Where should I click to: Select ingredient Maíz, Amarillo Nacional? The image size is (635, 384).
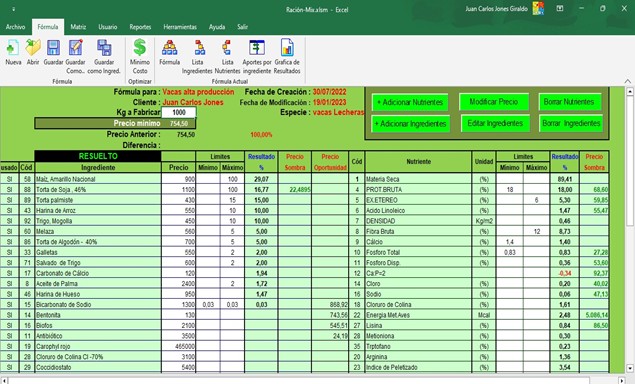[98, 179]
